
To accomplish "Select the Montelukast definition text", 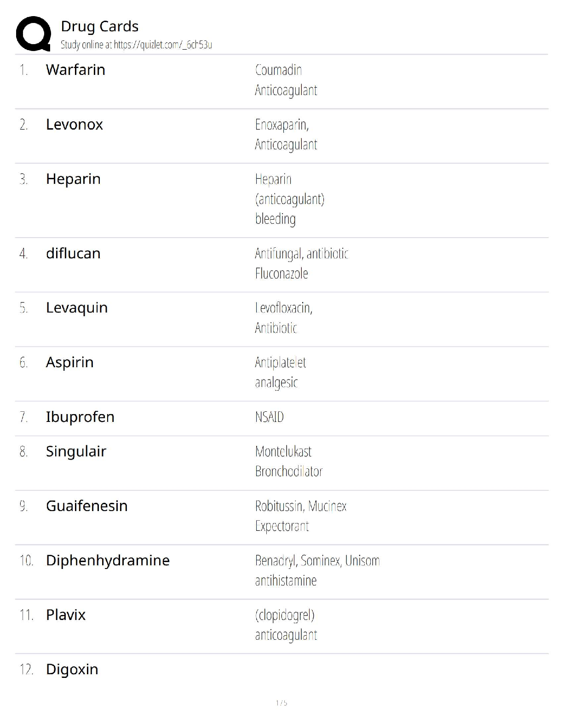I will 283,452.
